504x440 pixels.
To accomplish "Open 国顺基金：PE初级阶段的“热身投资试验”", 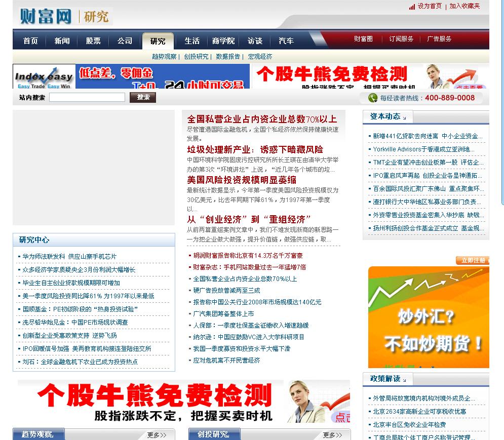I will [80, 309].
